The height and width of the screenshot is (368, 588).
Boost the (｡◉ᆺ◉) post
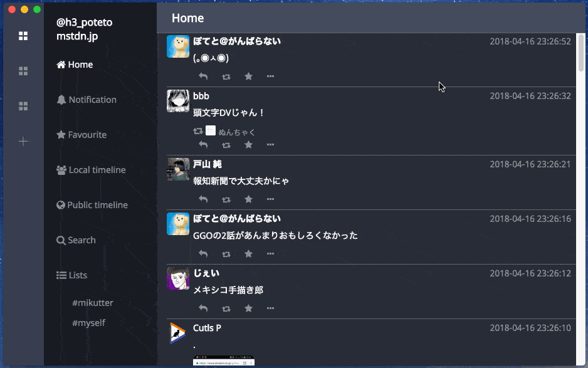[x=226, y=77]
